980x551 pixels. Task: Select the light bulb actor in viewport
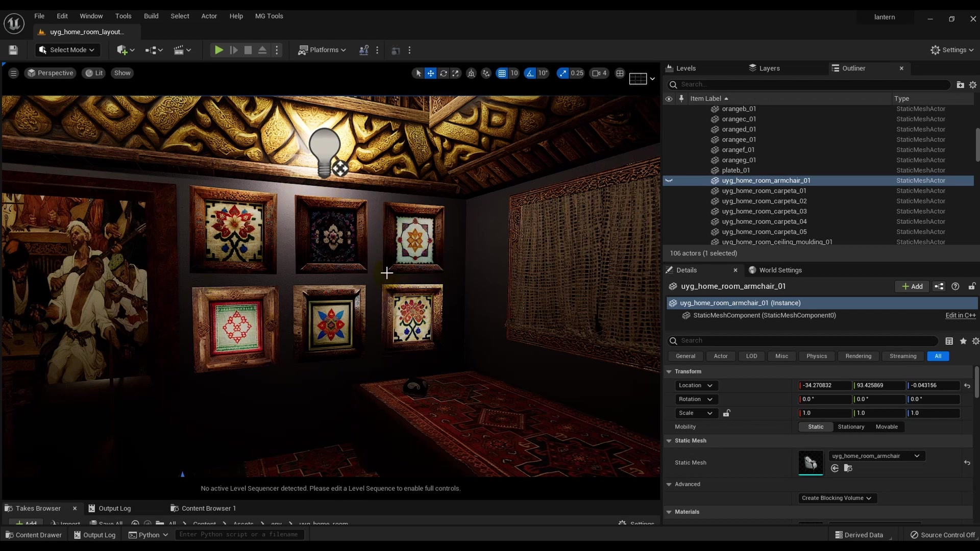click(x=325, y=152)
